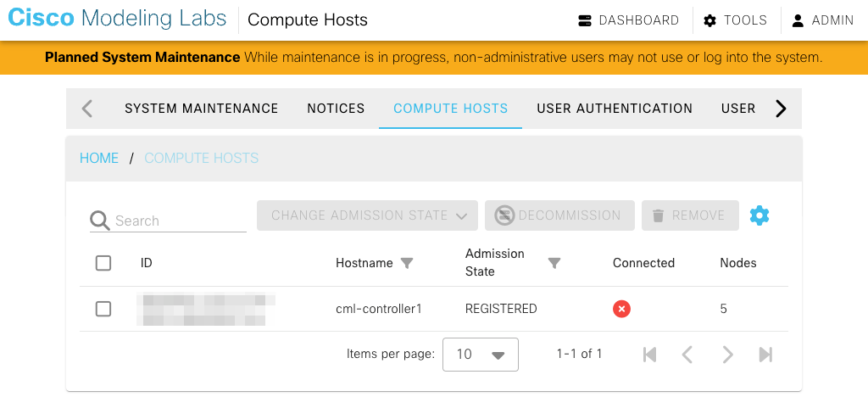Click the Compute Hosts breadcrumb
The width and height of the screenshot is (868, 397).
tap(202, 159)
